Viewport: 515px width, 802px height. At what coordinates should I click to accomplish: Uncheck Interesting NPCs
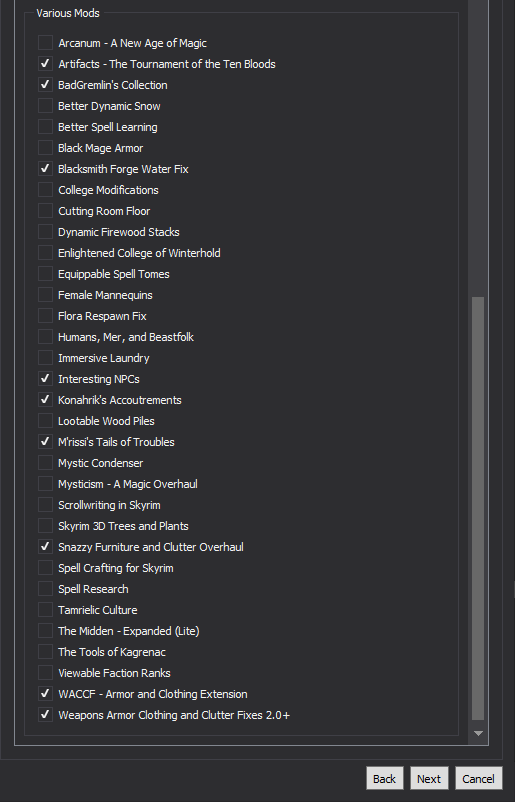[x=46, y=378]
